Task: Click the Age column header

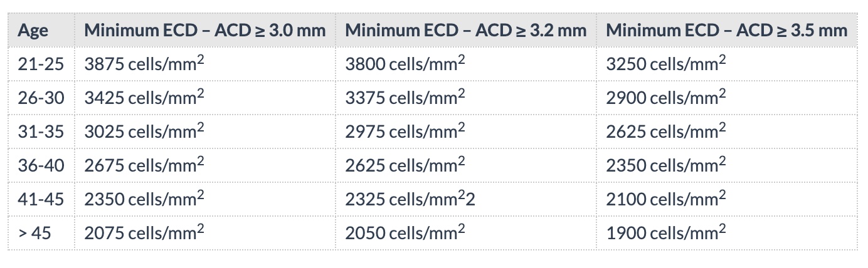Action: click(x=33, y=30)
